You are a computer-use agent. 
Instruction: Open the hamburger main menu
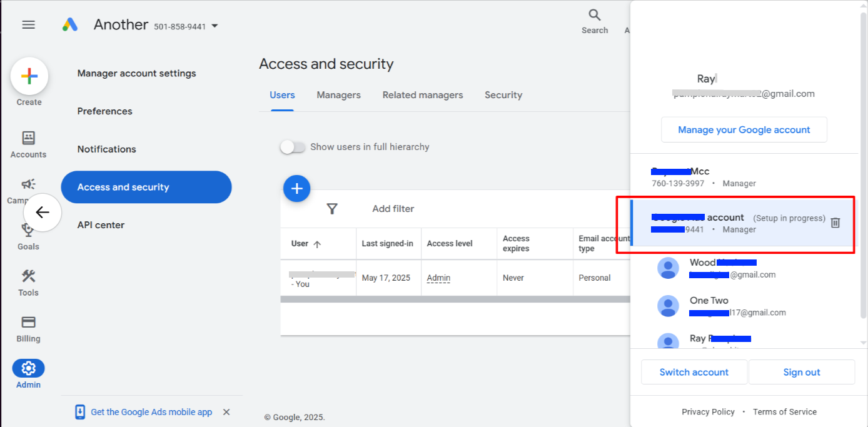[x=28, y=24]
